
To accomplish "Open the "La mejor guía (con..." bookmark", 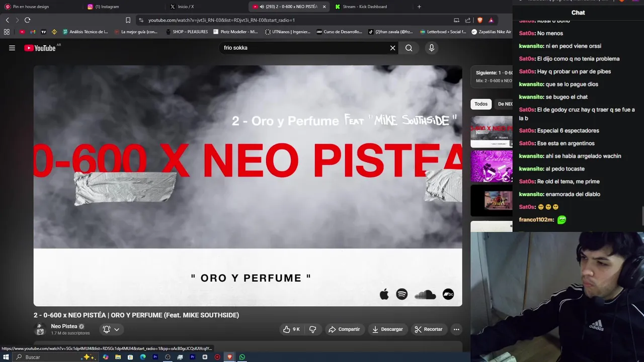I will click(x=136, y=32).
